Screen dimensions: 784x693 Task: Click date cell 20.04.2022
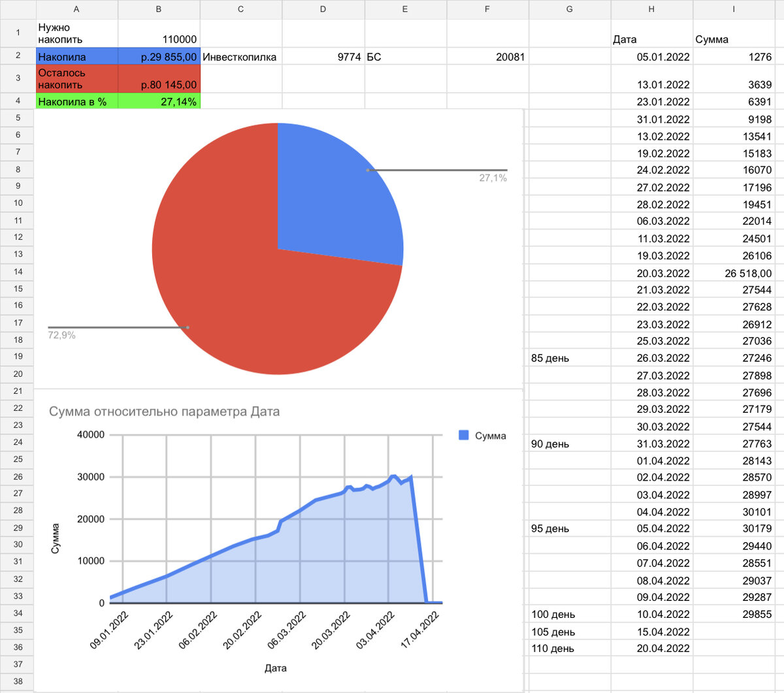click(x=651, y=648)
